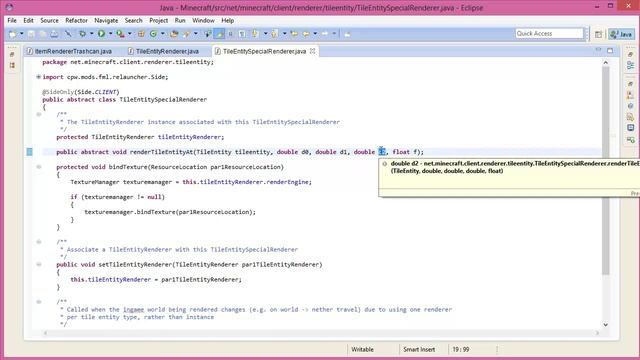Click the Search toolbar icon

[187, 34]
